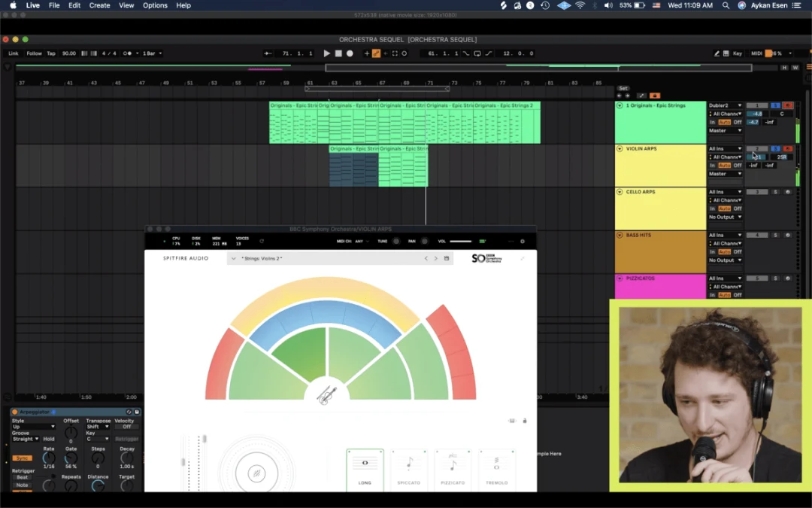This screenshot has width=812, height=508.
Task: Toggle Arpeggiator device on/off
Action: [14, 412]
